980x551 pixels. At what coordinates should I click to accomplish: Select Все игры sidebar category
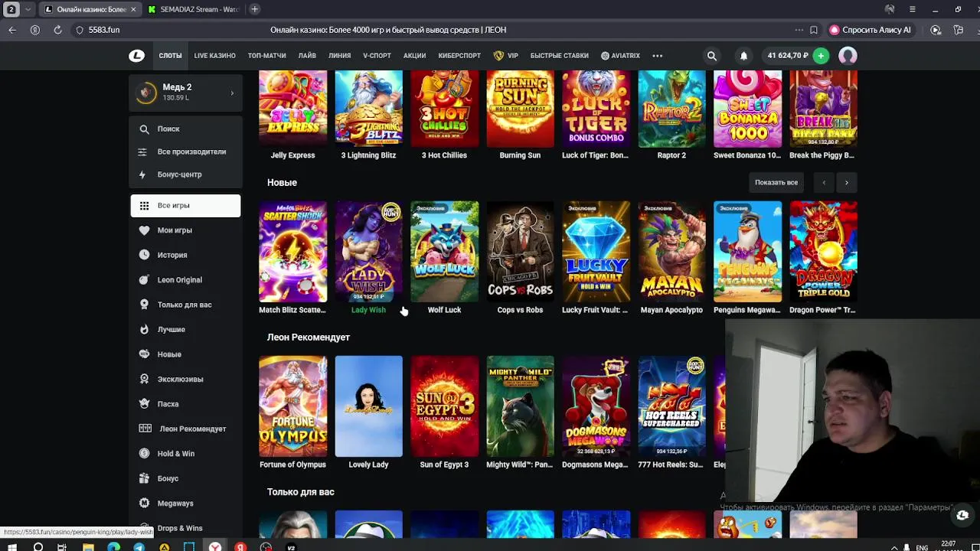pos(185,205)
